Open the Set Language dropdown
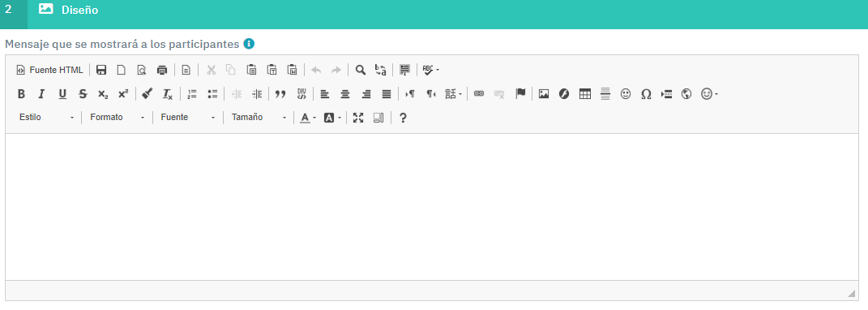This screenshot has height=310, width=868. [x=453, y=93]
